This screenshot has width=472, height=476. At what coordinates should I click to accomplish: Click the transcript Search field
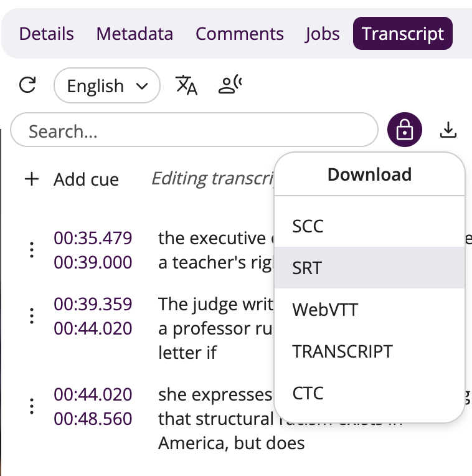point(194,130)
